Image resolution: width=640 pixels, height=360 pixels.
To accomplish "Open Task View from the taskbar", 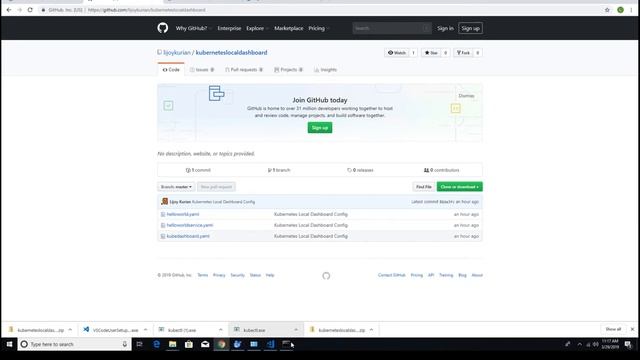I will pyautogui.click(x=139, y=344).
